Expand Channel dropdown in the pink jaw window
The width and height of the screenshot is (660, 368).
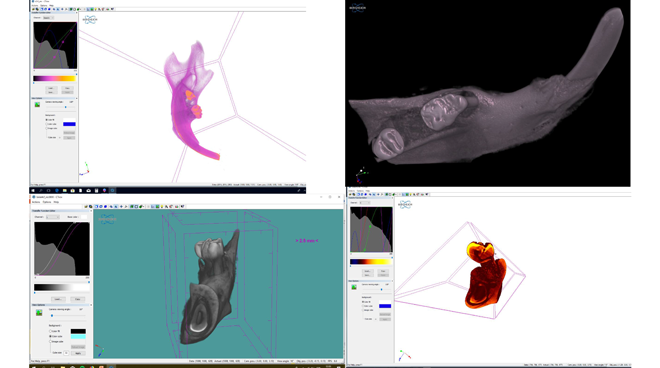(x=48, y=18)
